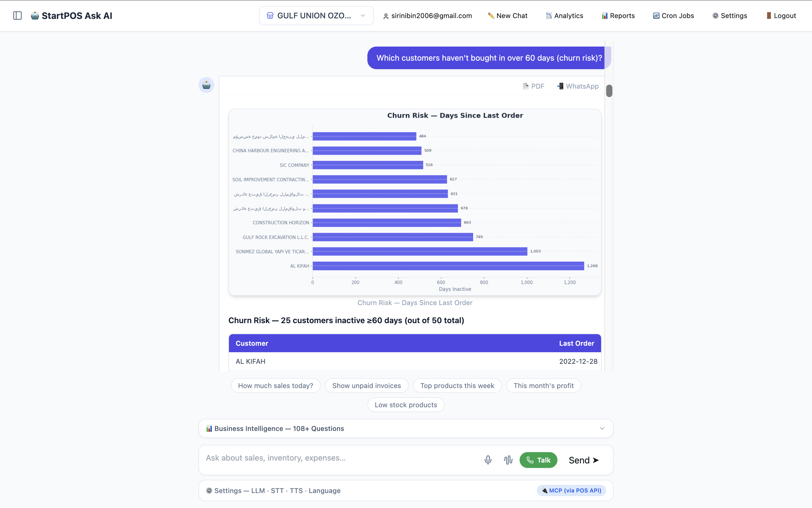Click the StartPOS Ask AI title
The height and width of the screenshot is (508, 812).
coord(77,16)
